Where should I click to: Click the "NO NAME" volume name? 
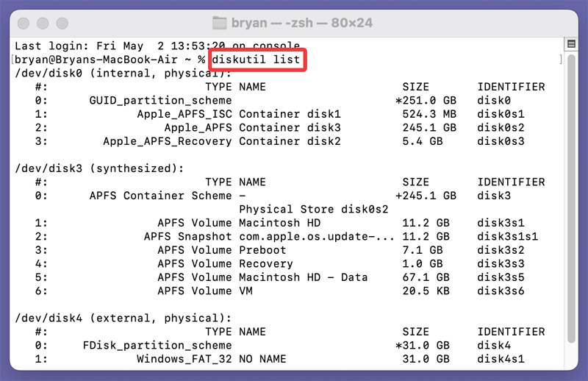click(262, 359)
